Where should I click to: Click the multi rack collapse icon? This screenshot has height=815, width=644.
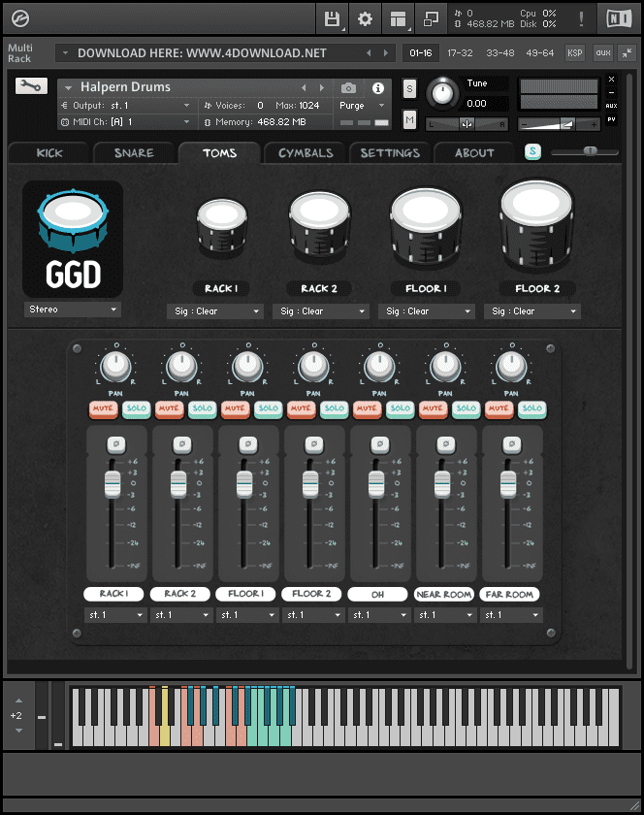coord(628,52)
